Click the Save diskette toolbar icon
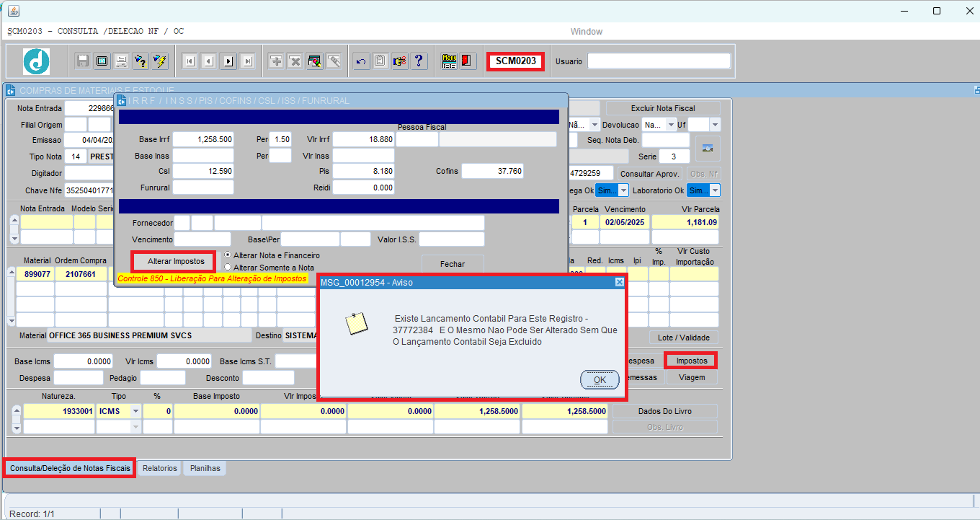Screen dimensions: 980x520 (83, 61)
